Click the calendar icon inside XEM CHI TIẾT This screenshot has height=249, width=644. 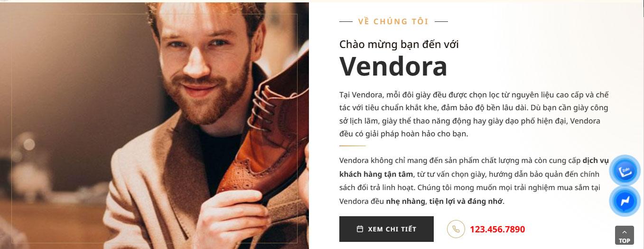tap(360, 229)
